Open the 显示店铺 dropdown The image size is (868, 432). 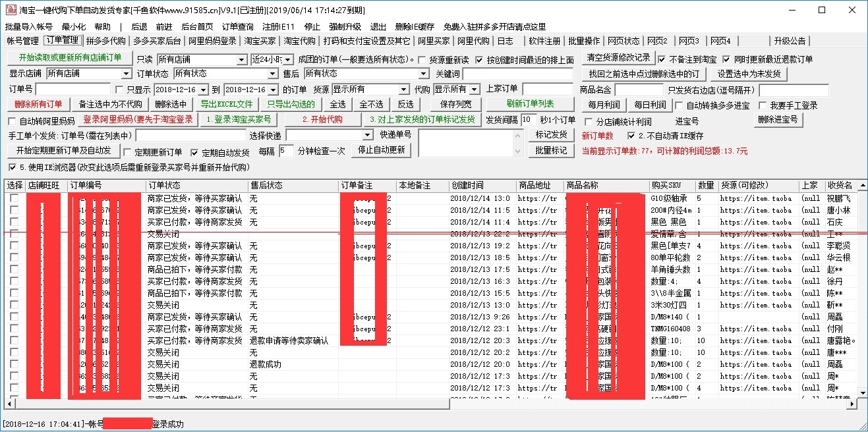tap(127, 74)
